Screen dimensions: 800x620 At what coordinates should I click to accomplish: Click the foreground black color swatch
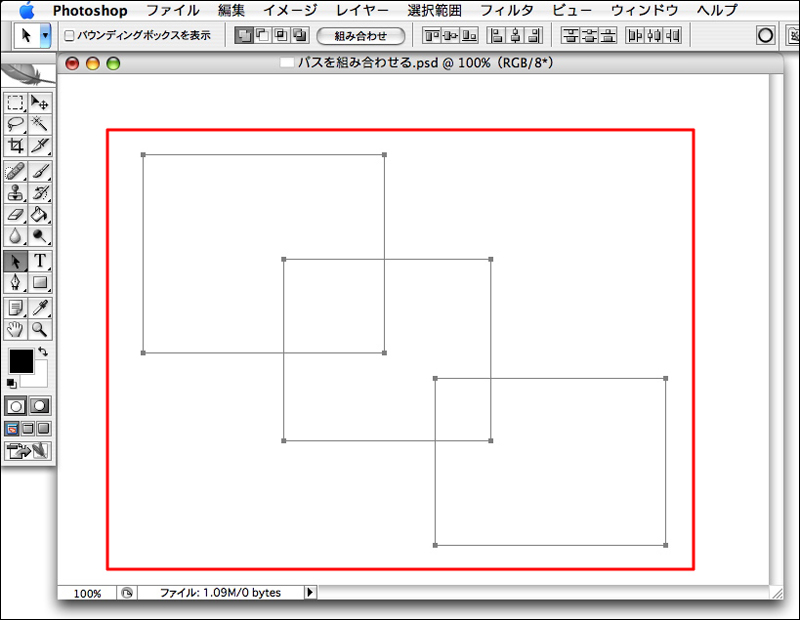click(20, 361)
